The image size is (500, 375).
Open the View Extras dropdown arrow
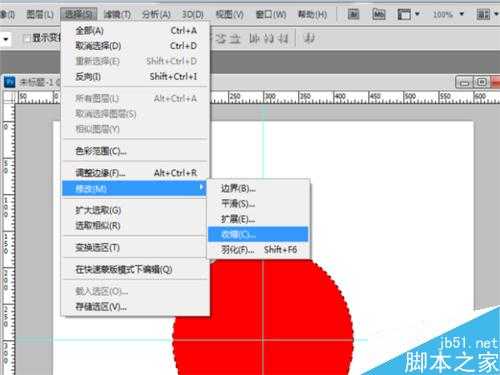click(417, 14)
